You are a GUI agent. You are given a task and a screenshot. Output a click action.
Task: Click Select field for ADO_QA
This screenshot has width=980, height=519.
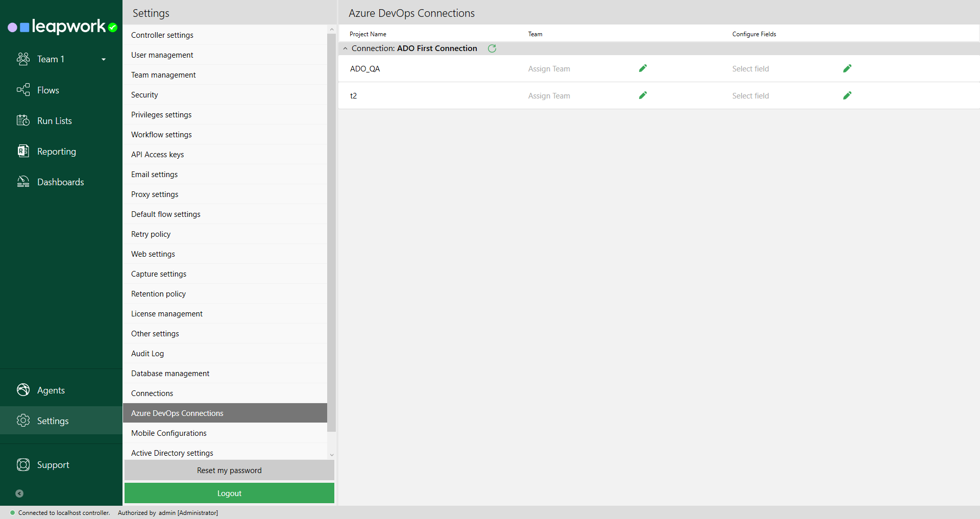point(750,69)
